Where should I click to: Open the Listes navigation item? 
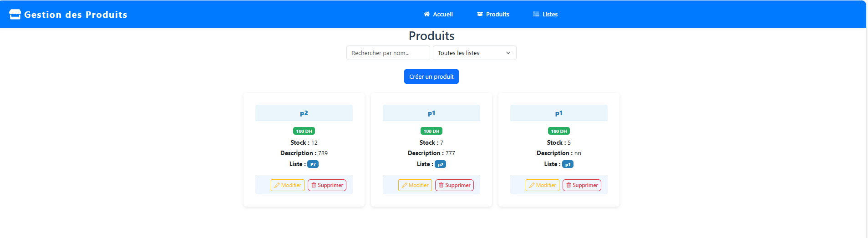550,14
